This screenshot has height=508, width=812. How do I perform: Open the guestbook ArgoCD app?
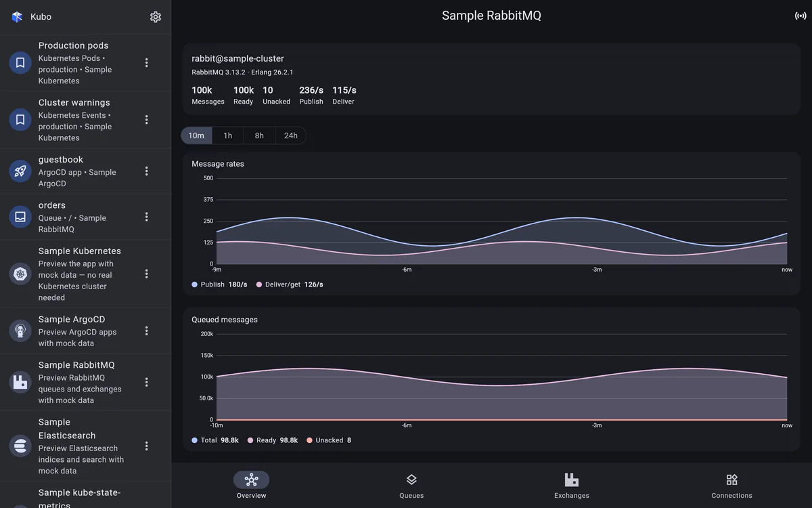coord(85,171)
